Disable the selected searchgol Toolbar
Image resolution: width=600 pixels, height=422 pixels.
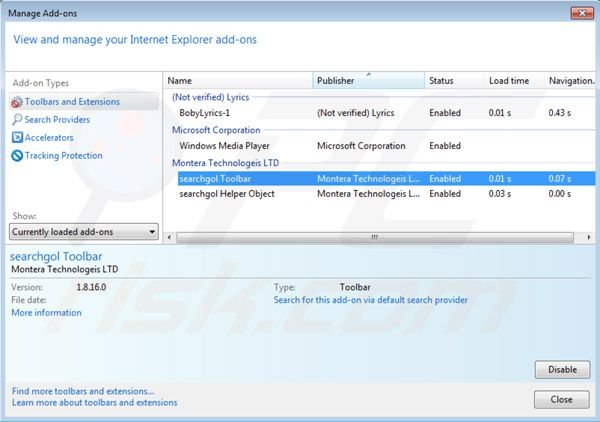(562, 370)
